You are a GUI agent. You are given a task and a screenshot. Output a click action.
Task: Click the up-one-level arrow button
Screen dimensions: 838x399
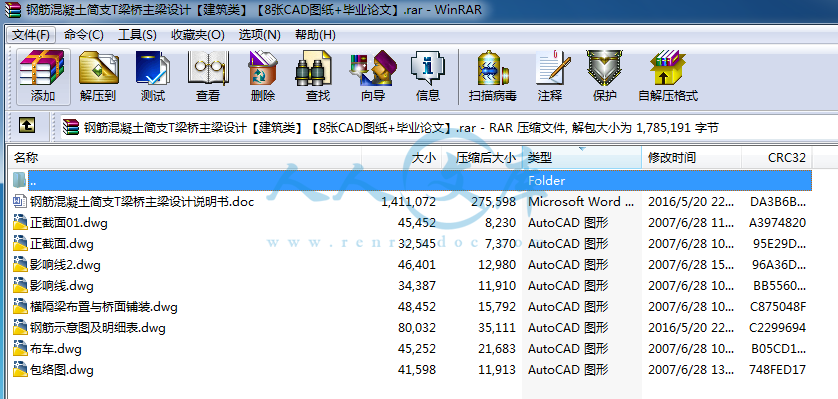[x=27, y=126]
